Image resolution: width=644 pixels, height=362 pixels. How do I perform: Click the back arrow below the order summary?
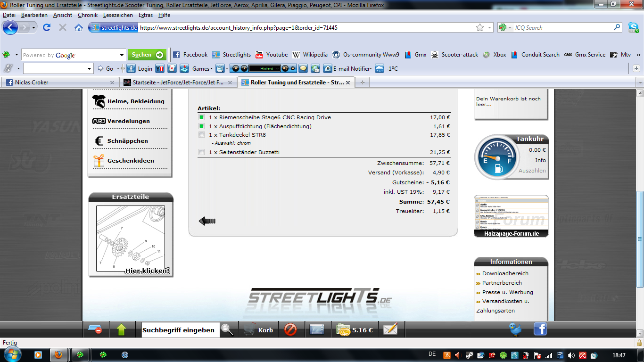(x=207, y=221)
